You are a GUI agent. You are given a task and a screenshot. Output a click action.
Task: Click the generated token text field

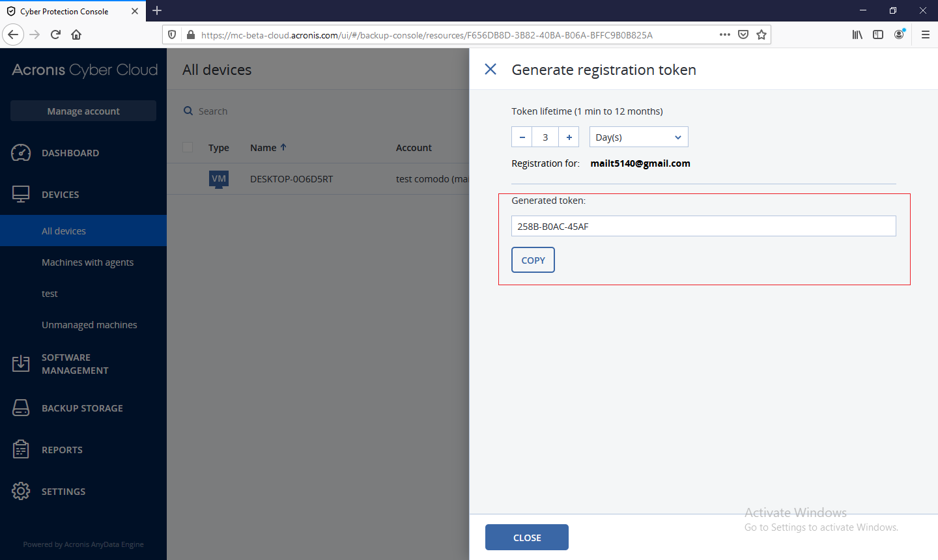(x=703, y=227)
